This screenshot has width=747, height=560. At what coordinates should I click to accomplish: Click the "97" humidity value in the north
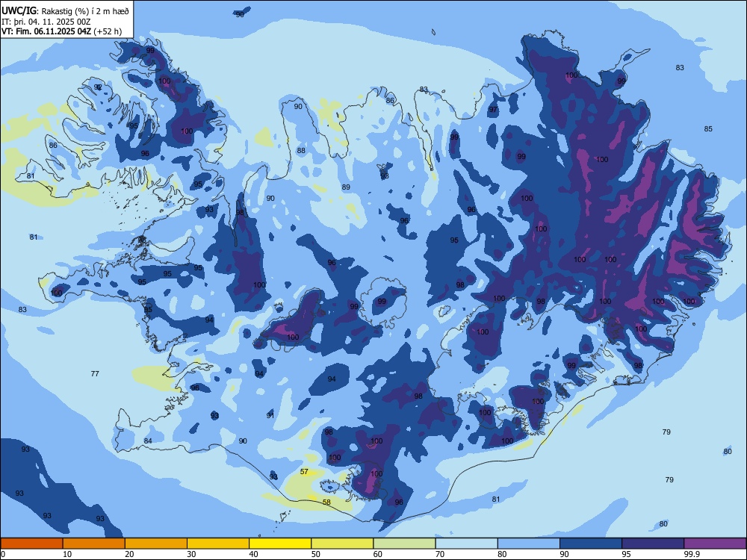[x=492, y=110]
